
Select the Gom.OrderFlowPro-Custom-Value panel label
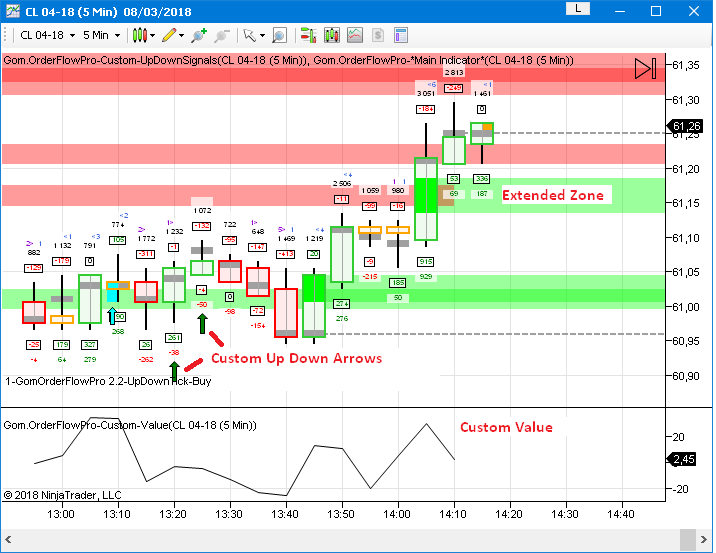click(x=130, y=426)
